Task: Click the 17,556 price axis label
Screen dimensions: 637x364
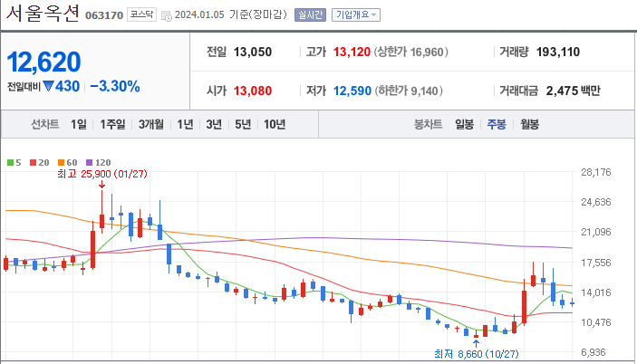Action: pos(595,263)
